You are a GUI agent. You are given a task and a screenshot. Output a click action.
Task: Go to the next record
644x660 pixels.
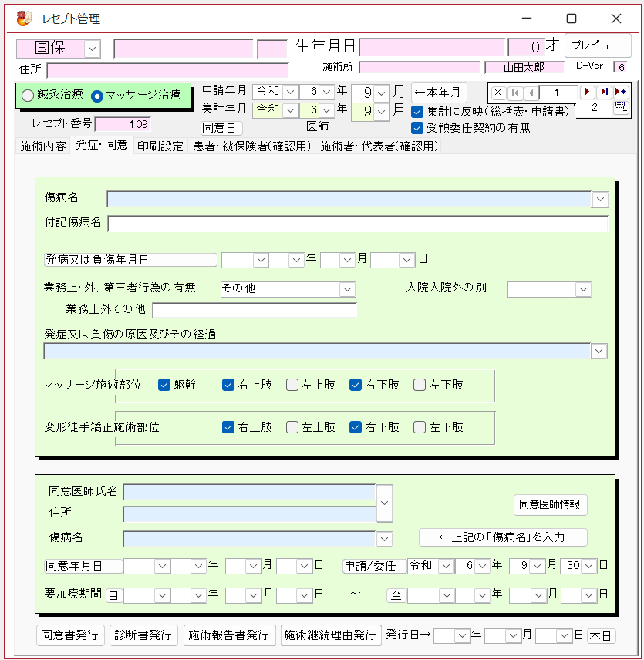[588, 93]
